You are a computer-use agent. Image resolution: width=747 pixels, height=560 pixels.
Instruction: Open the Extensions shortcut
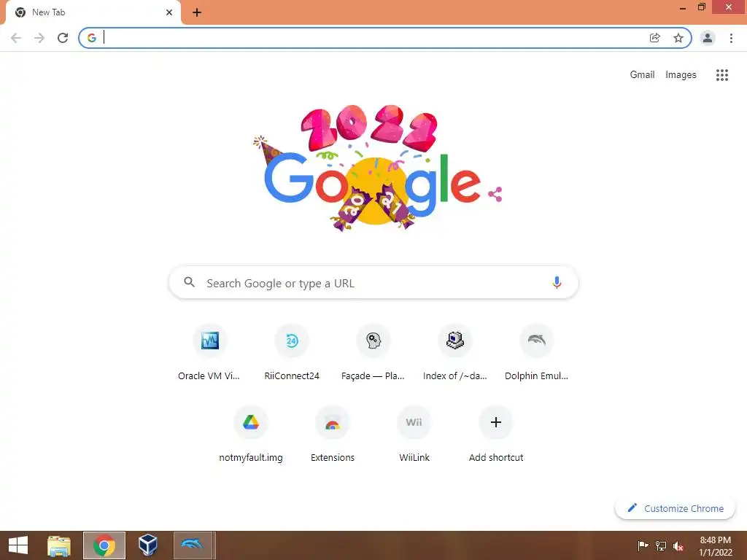tap(333, 435)
